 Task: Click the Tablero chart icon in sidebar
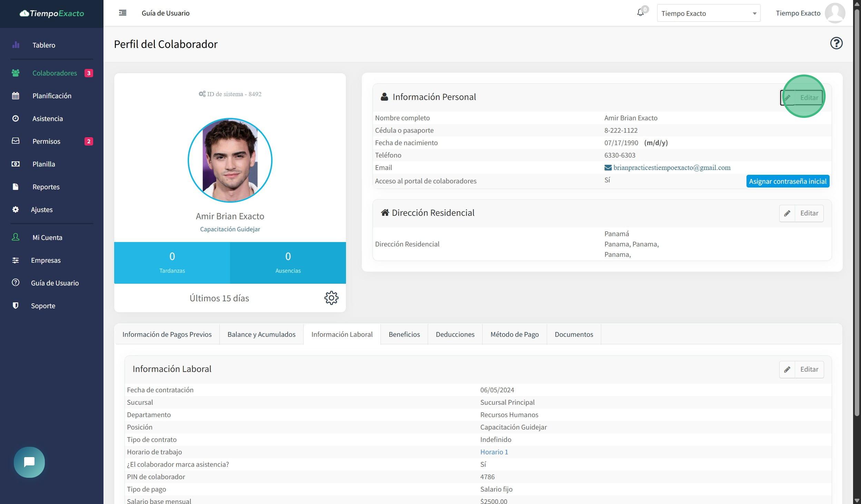tap(16, 45)
